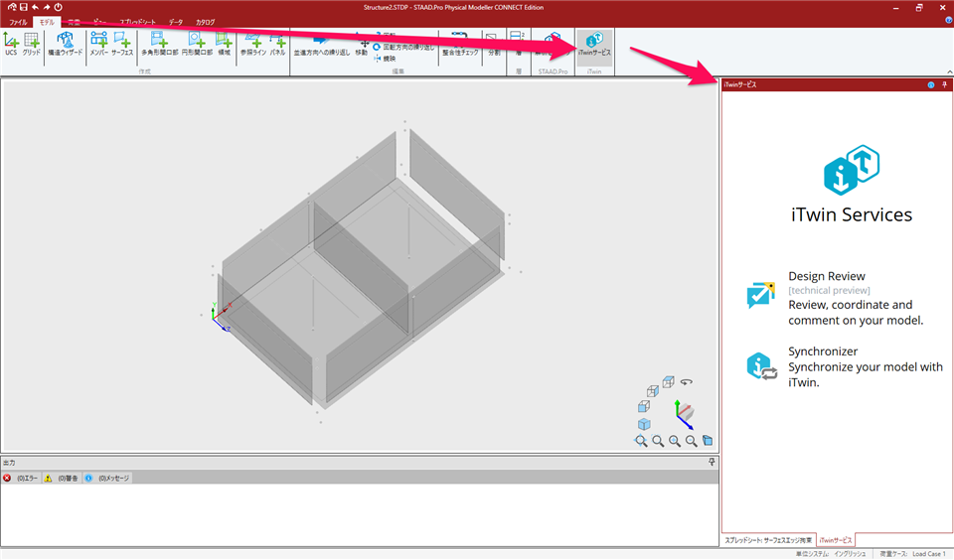
Task: Click the zoom in magnifier icon
Action: (x=675, y=441)
